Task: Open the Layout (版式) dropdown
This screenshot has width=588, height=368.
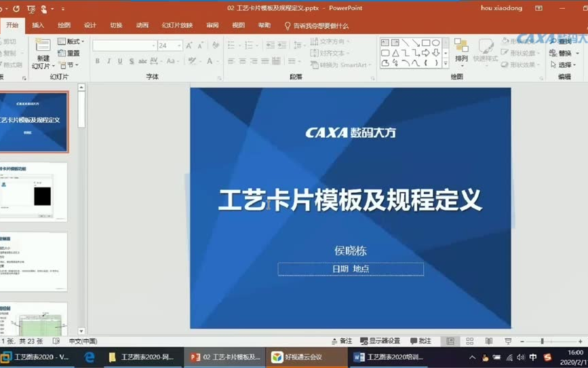Action: point(71,41)
